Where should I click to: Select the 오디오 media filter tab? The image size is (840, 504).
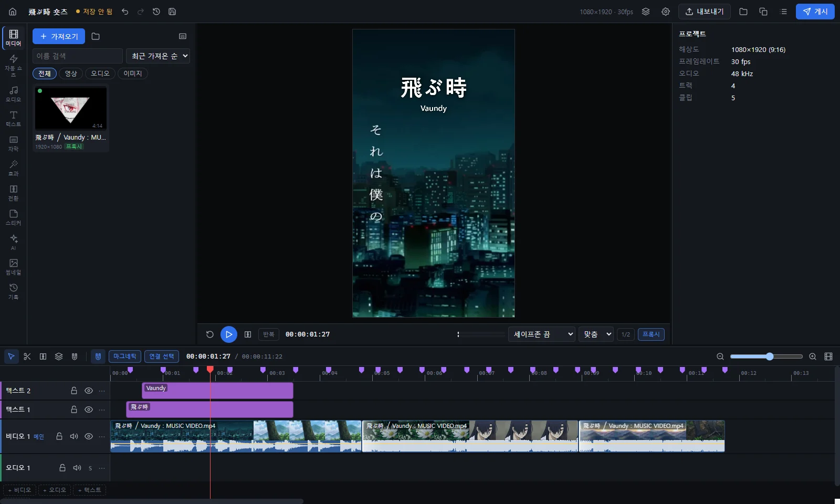point(100,73)
